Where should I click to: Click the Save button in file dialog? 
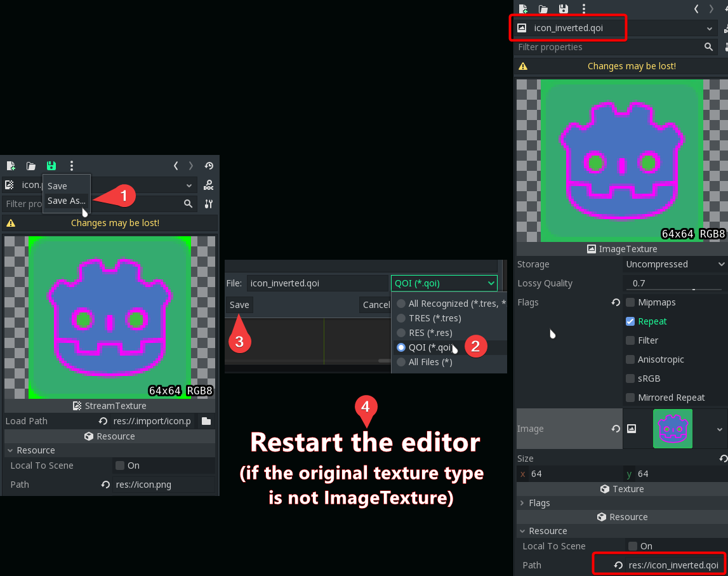(239, 305)
